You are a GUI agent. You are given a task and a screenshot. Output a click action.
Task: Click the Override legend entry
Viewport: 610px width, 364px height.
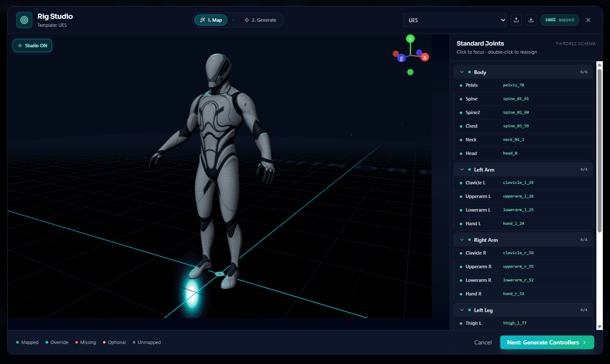click(57, 342)
